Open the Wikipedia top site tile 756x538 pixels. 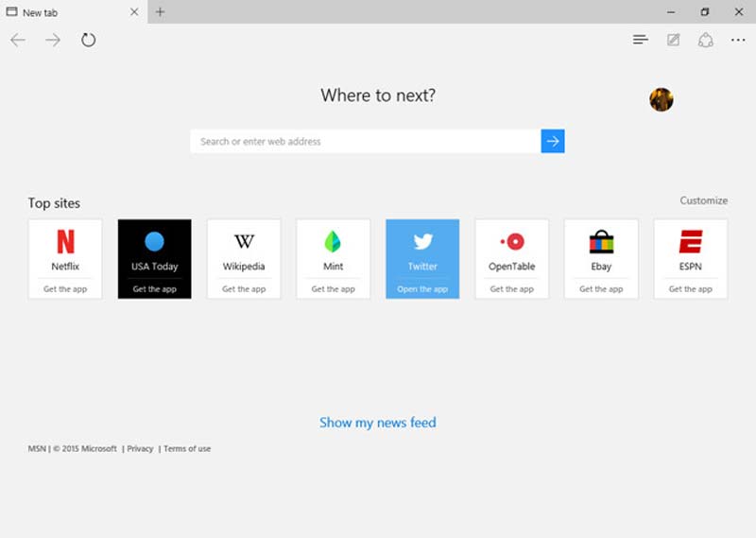(x=244, y=249)
